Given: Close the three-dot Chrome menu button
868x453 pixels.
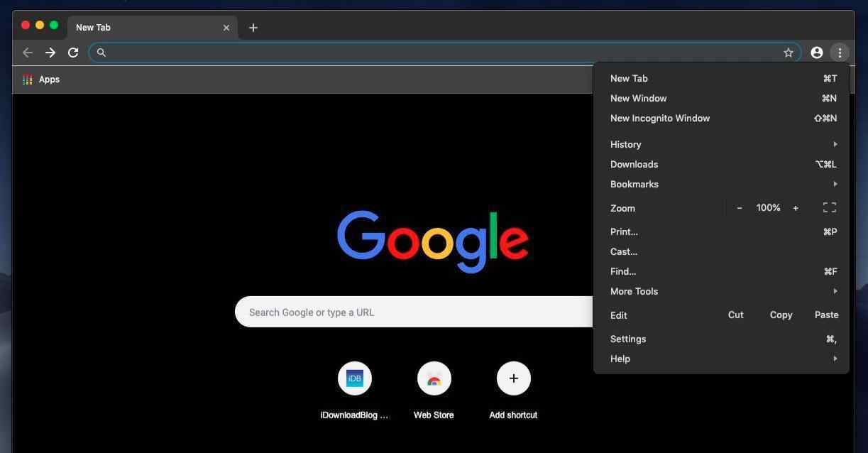Looking at the screenshot, I should pos(840,53).
